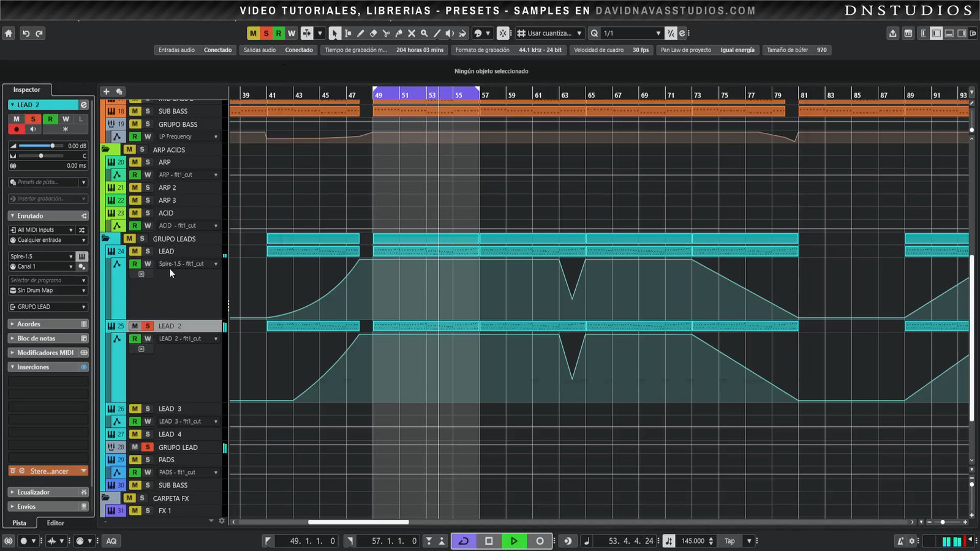Screen dimensions: 980x551
Task: Click the Add Track plus icon
Action: [106, 91]
